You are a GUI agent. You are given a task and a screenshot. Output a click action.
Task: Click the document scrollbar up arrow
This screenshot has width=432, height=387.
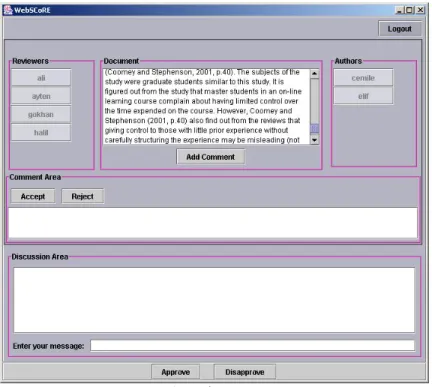coord(314,73)
